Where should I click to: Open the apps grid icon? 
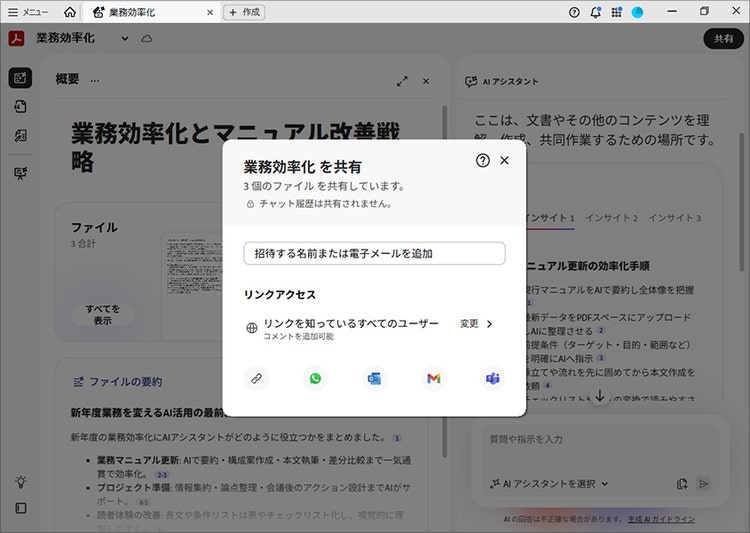(x=617, y=12)
